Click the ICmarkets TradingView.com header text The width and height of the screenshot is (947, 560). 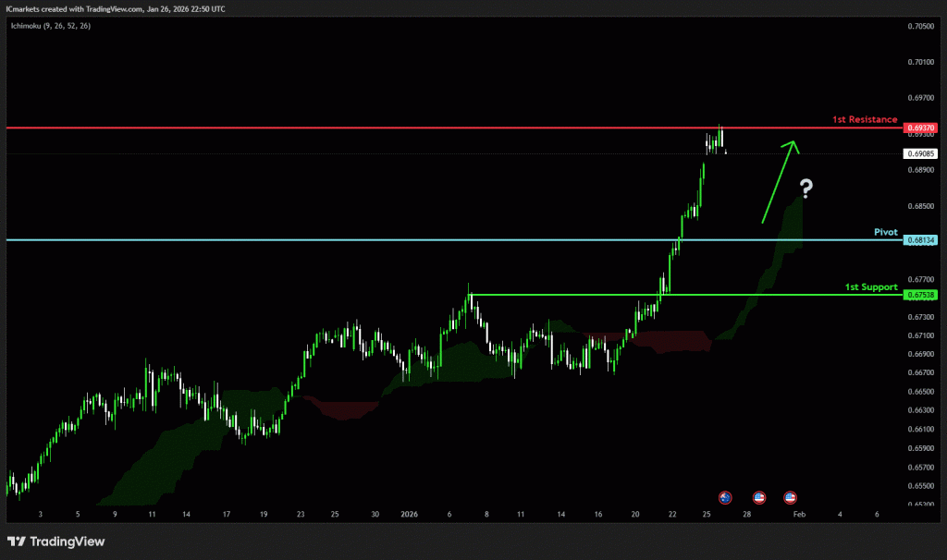click(114, 8)
